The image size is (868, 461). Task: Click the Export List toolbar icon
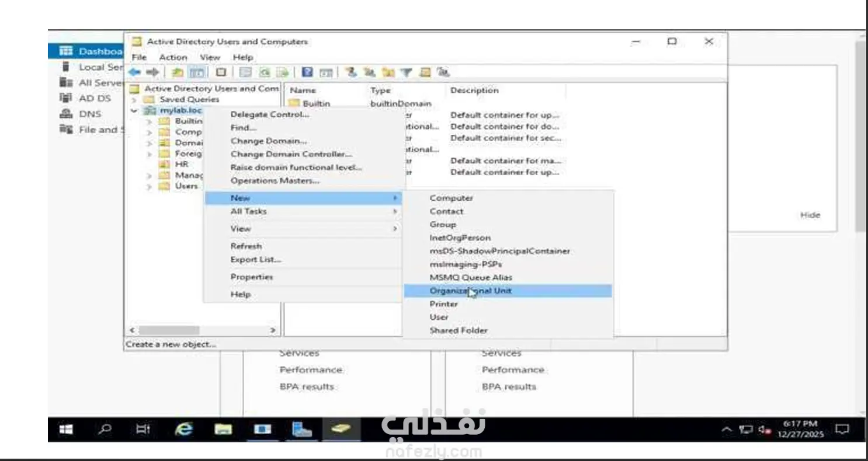[x=282, y=72]
